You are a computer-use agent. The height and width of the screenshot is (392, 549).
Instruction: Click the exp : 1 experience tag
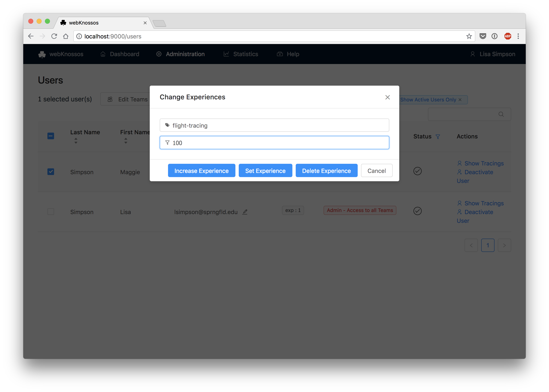(293, 210)
